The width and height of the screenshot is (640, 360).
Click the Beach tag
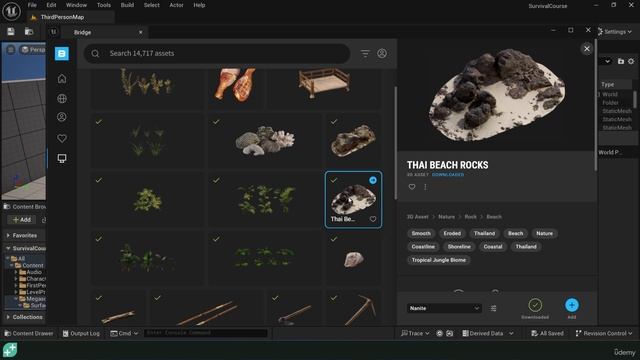click(515, 233)
